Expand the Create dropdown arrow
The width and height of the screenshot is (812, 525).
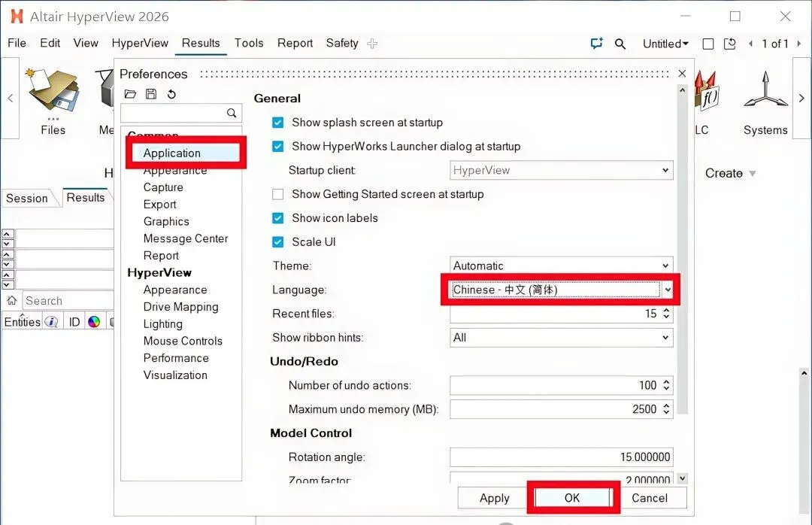tap(753, 174)
